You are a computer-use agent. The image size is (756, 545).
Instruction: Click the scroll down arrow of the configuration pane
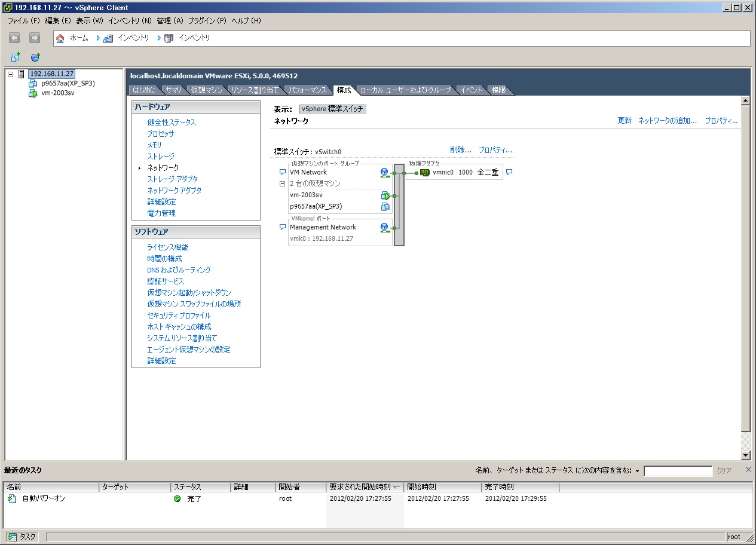point(745,455)
